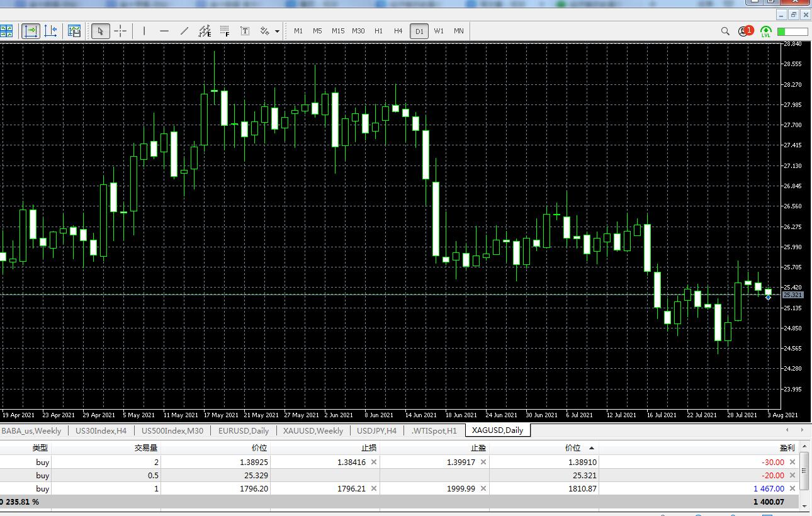Toggle the D1 daily timeframe button

(419, 31)
